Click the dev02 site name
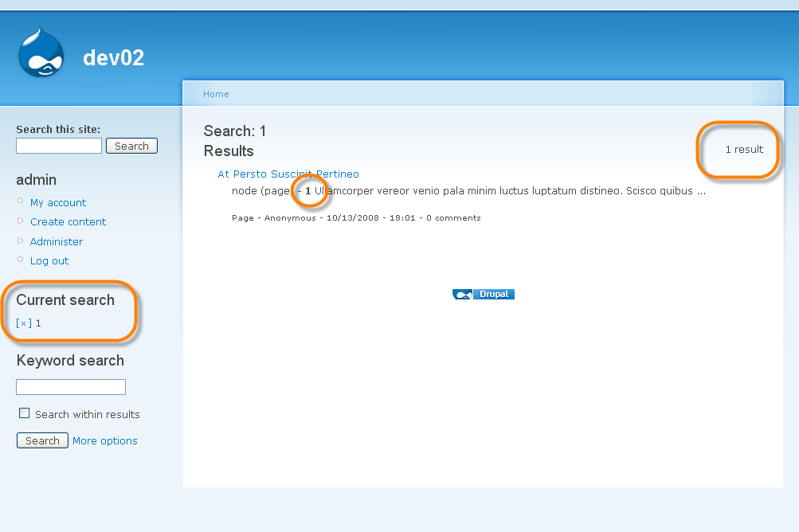This screenshot has width=799, height=532. (x=113, y=57)
